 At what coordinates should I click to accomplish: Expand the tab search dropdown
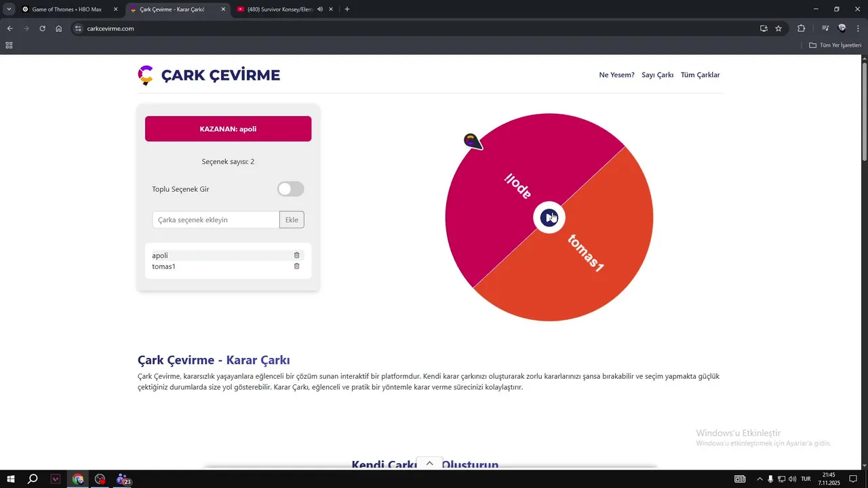click(x=9, y=9)
